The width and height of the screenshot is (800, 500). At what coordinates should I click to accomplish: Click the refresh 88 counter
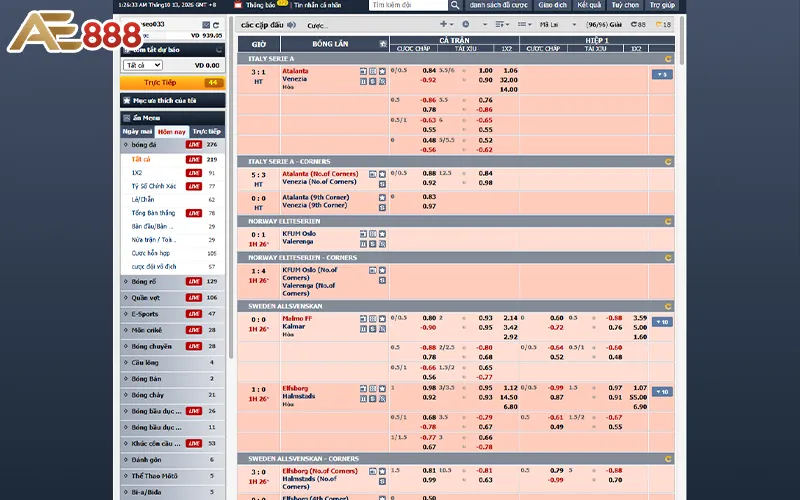tap(638, 24)
